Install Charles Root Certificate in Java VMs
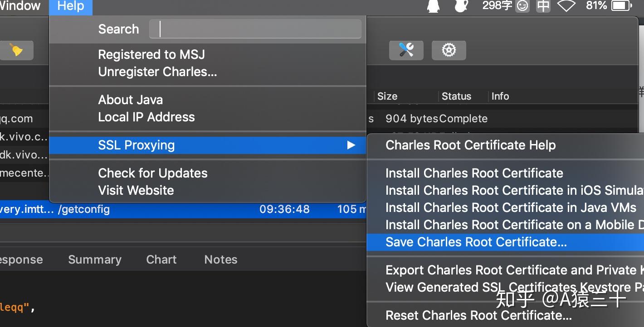 (505, 207)
